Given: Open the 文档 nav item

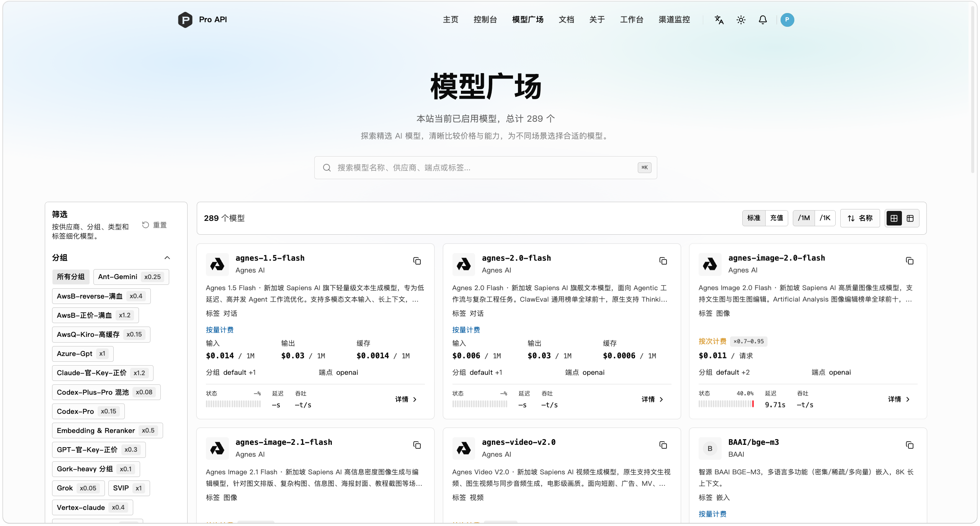Looking at the screenshot, I should (x=566, y=20).
